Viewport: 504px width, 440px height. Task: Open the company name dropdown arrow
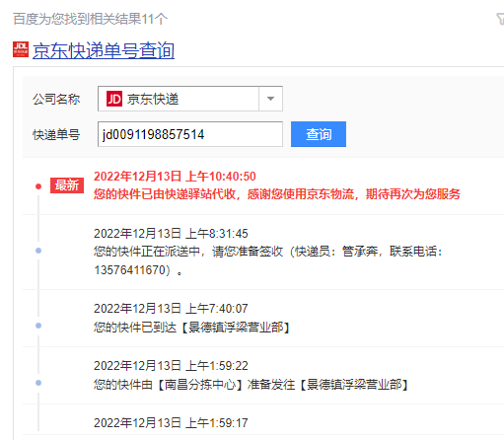pyautogui.click(x=270, y=99)
